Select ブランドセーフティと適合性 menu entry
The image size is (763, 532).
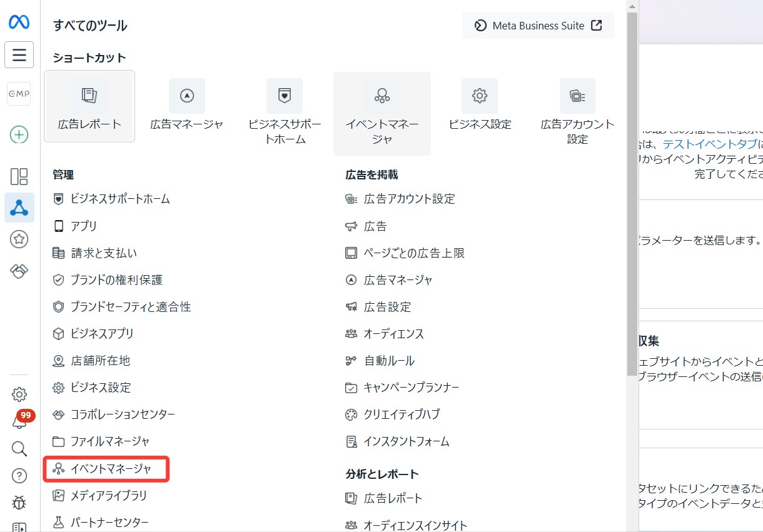(122, 306)
